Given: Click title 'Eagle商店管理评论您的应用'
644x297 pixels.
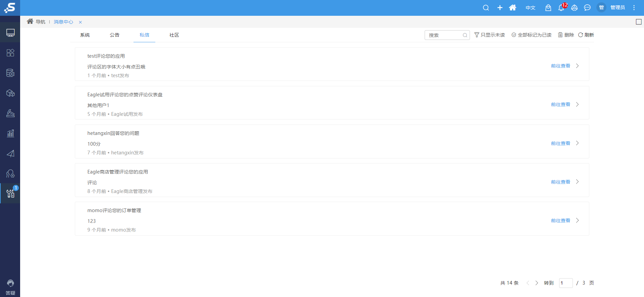Looking at the screenshot, I should click(118, 172).
